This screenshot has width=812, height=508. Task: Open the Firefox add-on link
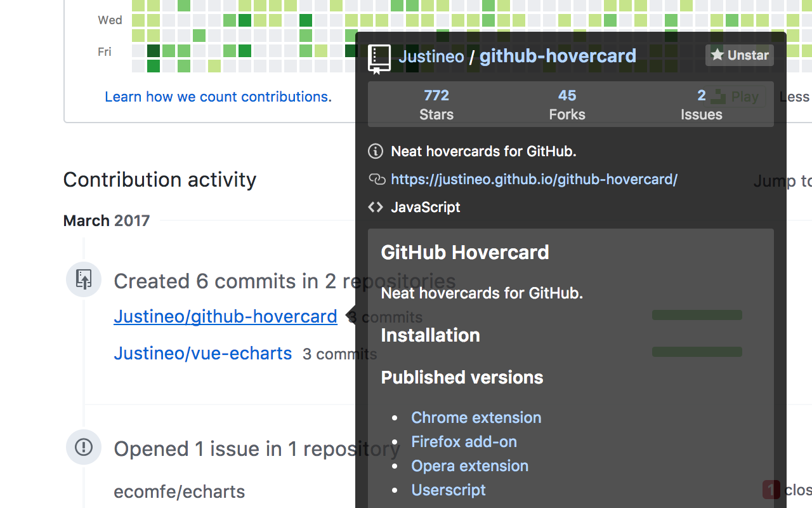point(464,441)
